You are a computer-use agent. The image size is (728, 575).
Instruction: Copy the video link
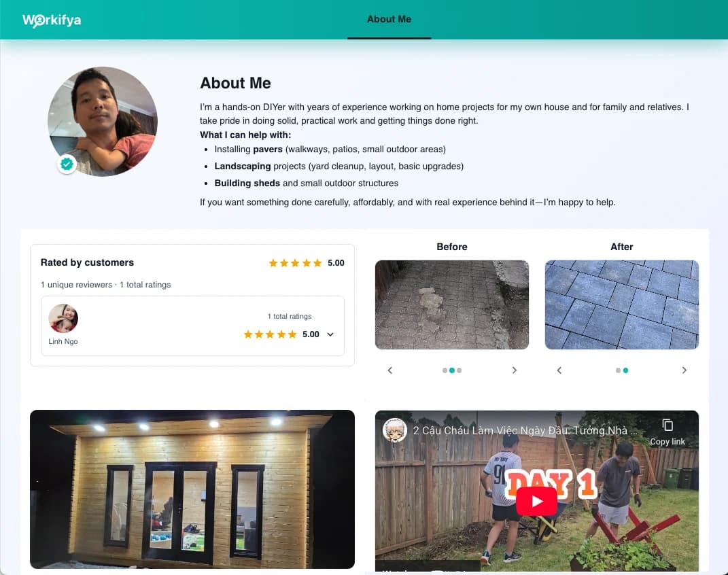[x=668, y=432]
